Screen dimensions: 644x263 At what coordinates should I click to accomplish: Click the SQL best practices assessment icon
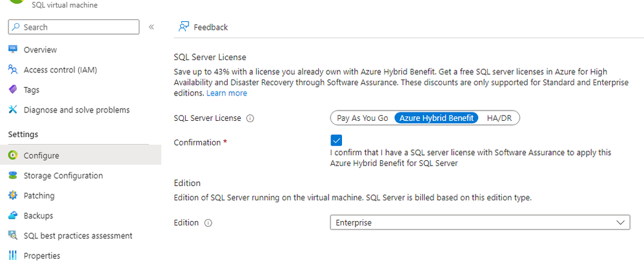tap(12, 236)
